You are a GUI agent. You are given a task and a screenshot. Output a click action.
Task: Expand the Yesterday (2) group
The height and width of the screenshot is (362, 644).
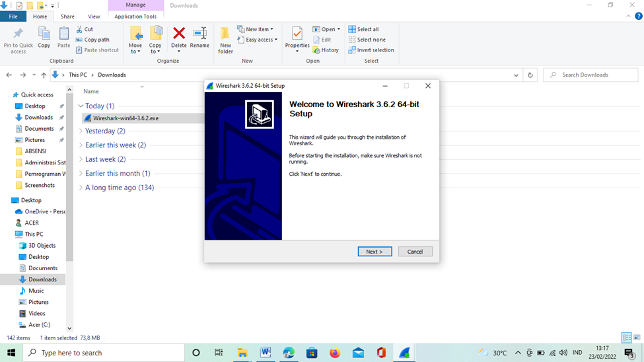[x=81, y=131]
